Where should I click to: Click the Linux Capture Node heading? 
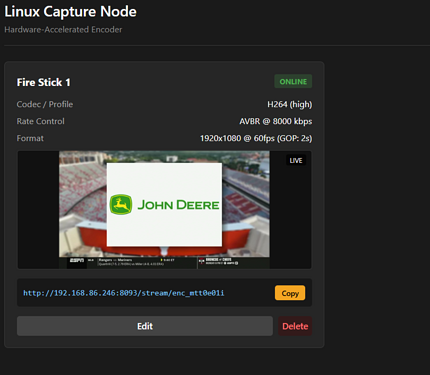tap(70, 12)
